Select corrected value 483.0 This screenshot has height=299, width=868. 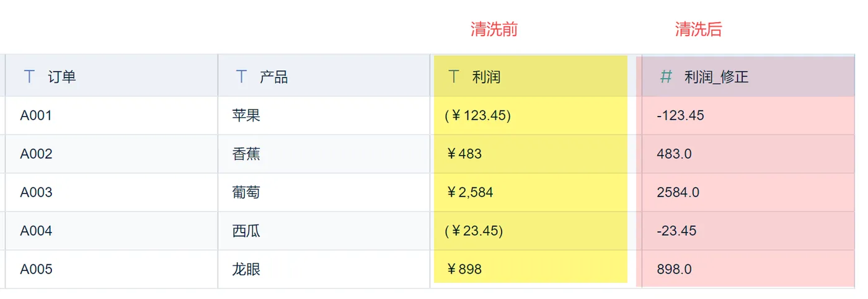coord(674,154)
